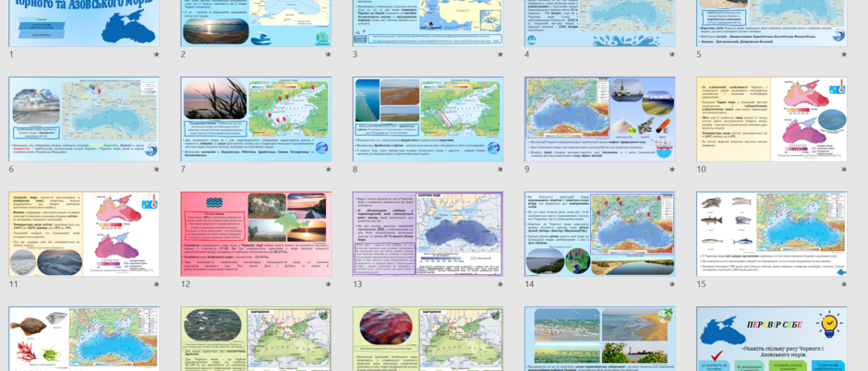Click the slide number label '11'
Viewport: 868px width, 371px height.
click(x=13, y=284)
